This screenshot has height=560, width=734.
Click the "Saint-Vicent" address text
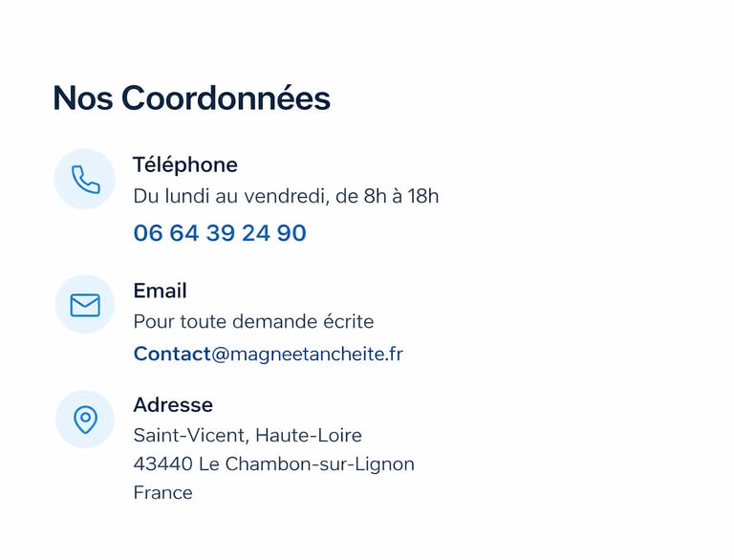pos(188,436)
